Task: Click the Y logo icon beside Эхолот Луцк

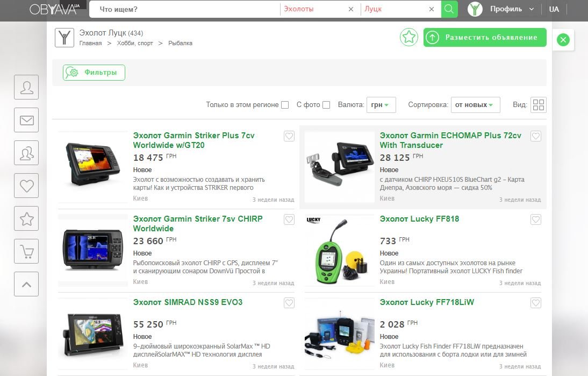Action: pyautogui.click(x=64, y=38)
